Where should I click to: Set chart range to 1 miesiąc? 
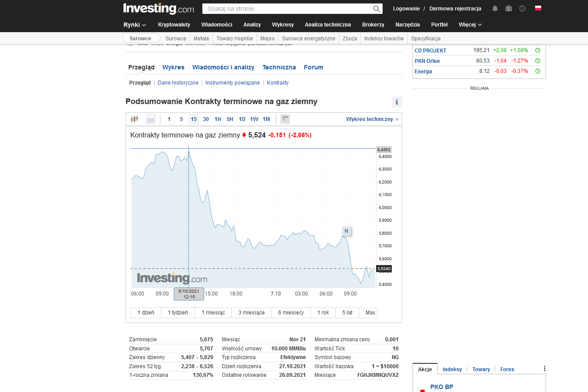(213, 313)
